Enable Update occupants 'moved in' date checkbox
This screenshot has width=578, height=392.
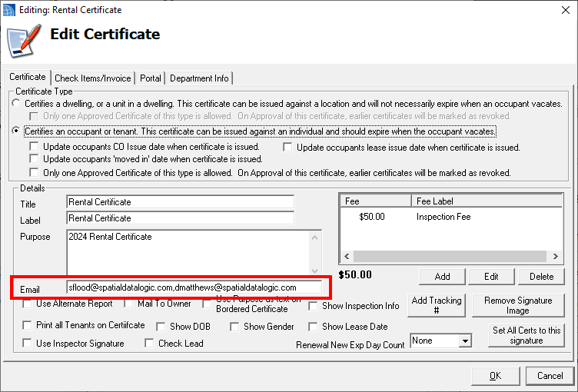[x=34, y=158]
